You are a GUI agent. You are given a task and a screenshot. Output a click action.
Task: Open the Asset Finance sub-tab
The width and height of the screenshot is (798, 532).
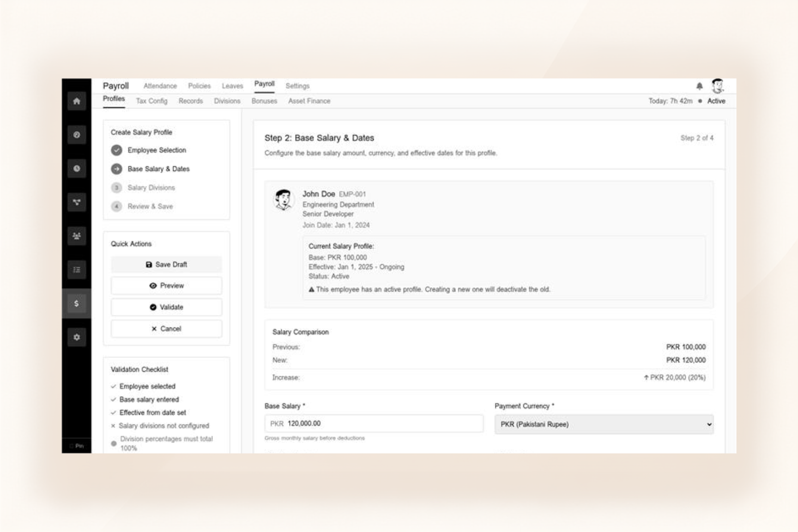tap(309, 101)
